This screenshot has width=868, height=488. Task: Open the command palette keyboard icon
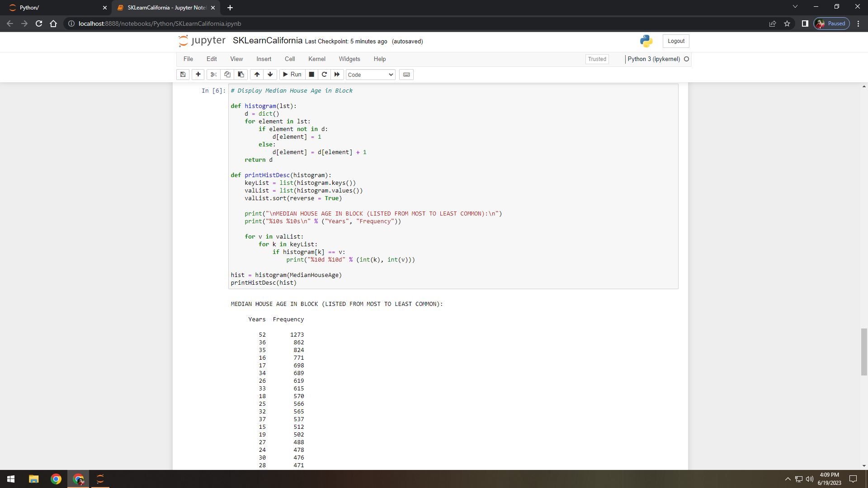point(406,75)
